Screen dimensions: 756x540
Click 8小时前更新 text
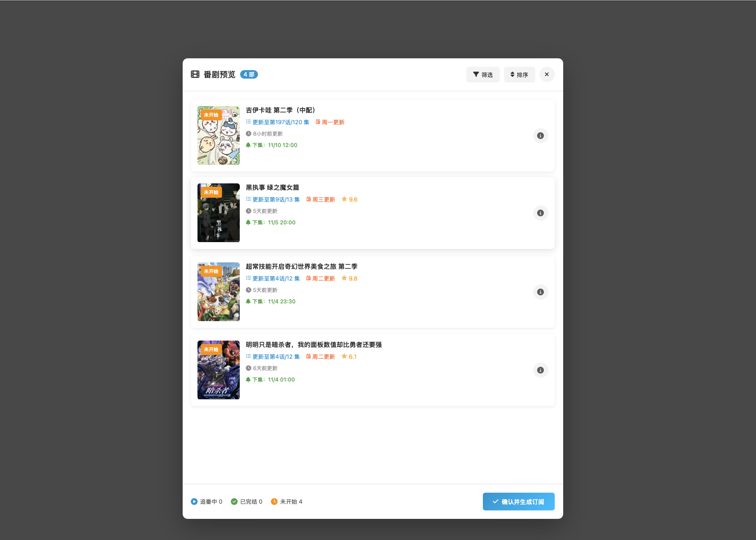pos(264,134)
